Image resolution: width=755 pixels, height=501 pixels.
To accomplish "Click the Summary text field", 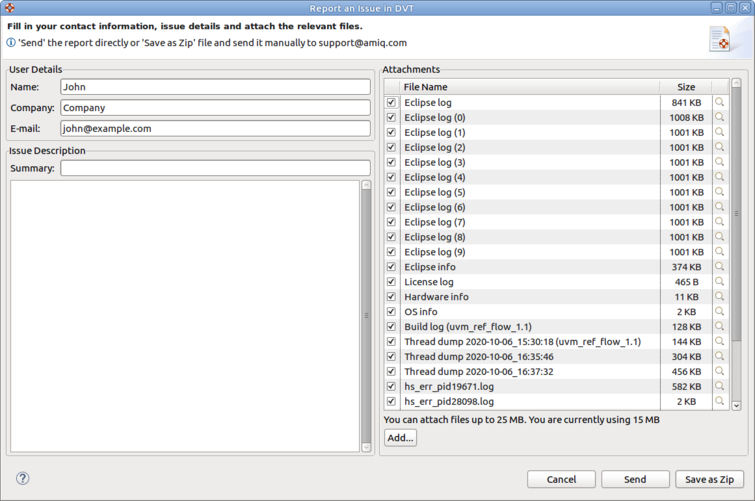I will 215,168.
